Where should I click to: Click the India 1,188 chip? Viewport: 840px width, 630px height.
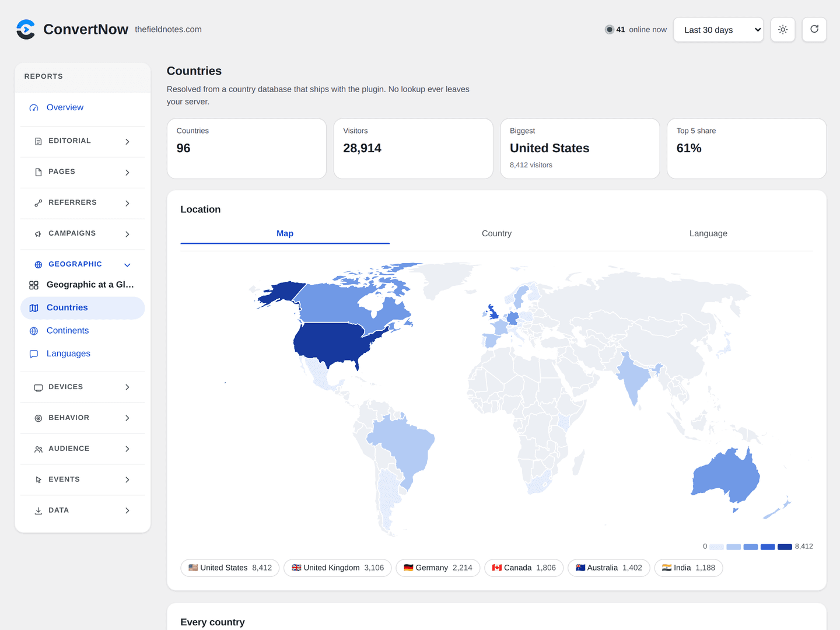688,568
